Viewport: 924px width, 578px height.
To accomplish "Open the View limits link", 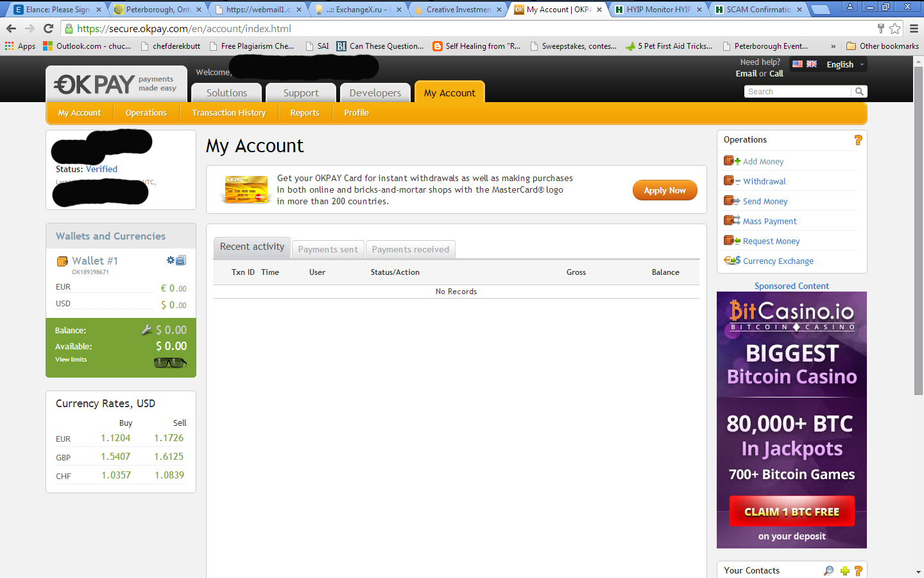I will pyautogui.click(x=71, y=360).
